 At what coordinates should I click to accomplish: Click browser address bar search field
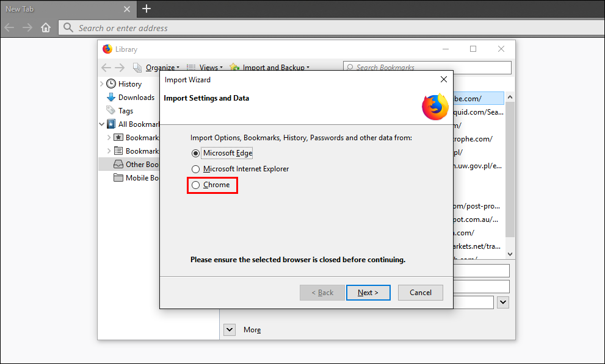pos(332,27)
